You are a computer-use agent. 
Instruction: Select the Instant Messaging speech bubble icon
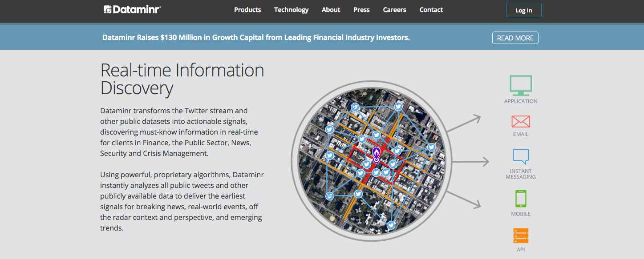point(521,157)
